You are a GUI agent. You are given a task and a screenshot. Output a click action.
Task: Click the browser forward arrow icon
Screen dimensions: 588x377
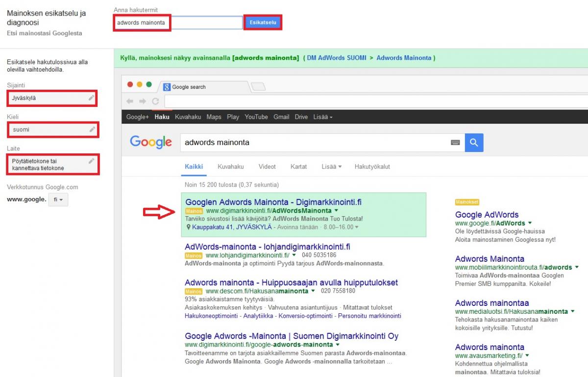point(143,101)
